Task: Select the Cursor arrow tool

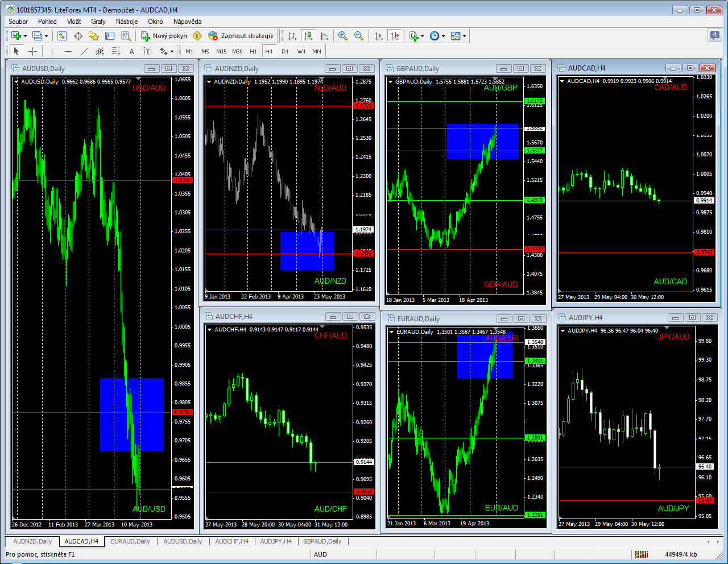Action: point(16,51)
